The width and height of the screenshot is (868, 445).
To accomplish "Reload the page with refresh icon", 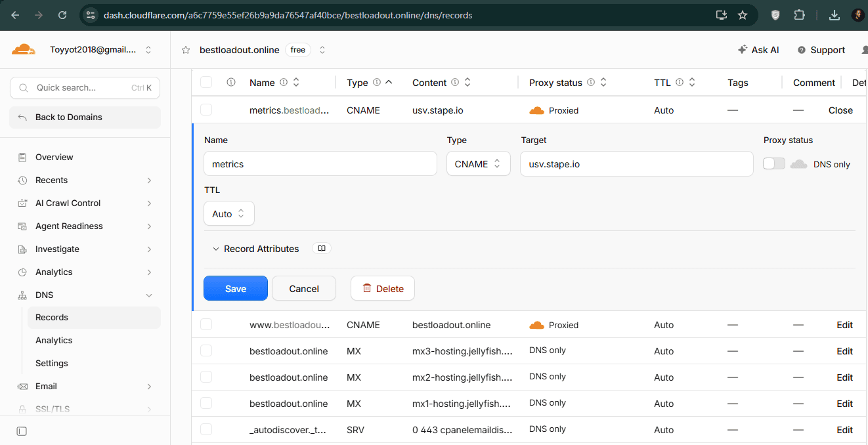I will (x=62, y=14).
